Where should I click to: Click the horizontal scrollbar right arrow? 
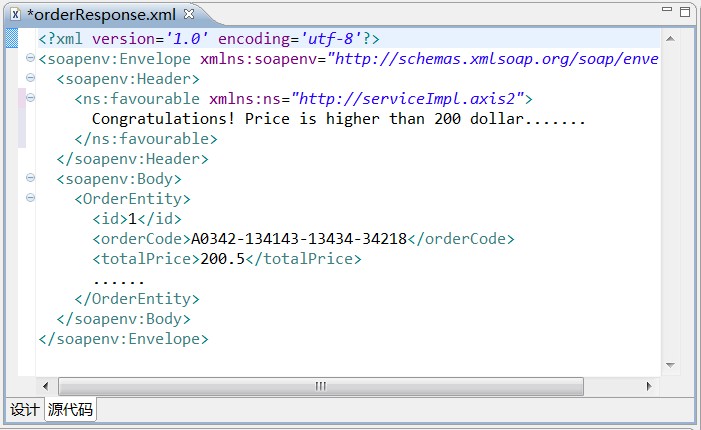[649, 386]
